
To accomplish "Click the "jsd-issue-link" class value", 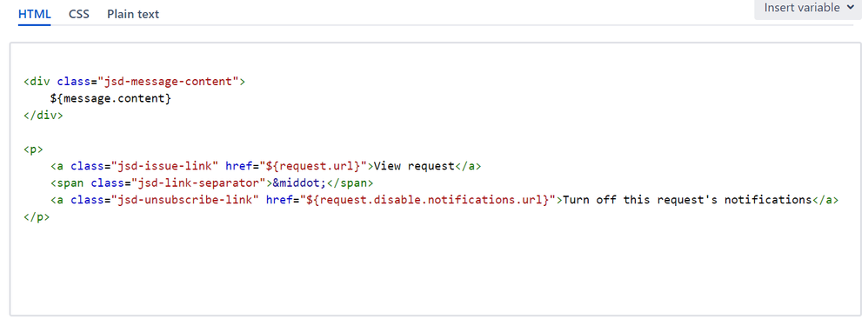I will pyautogui.click(x=165, y=166).
